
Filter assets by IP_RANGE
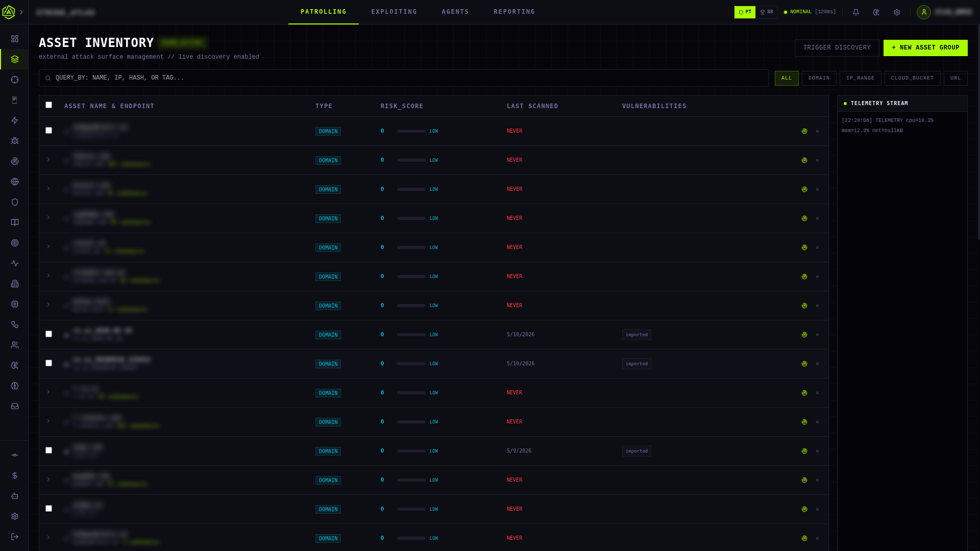coord(861,78)
